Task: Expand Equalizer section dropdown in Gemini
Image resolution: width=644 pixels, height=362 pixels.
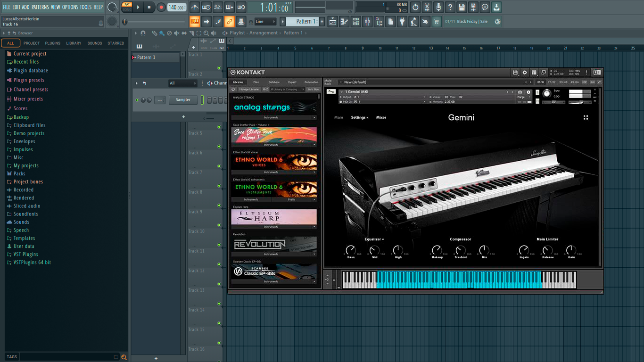Action: (374, 239)
